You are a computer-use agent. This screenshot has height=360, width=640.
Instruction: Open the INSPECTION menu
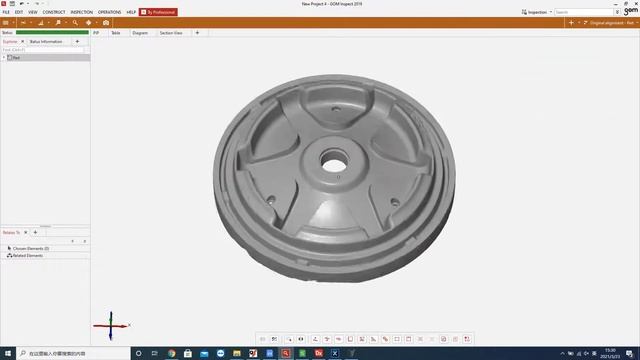[82, 12]
